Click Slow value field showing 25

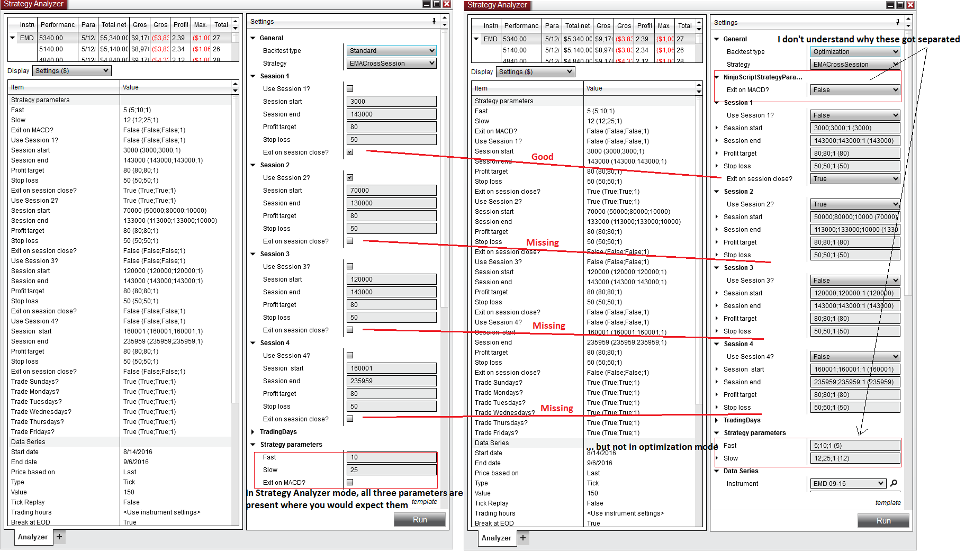(392, 470)
